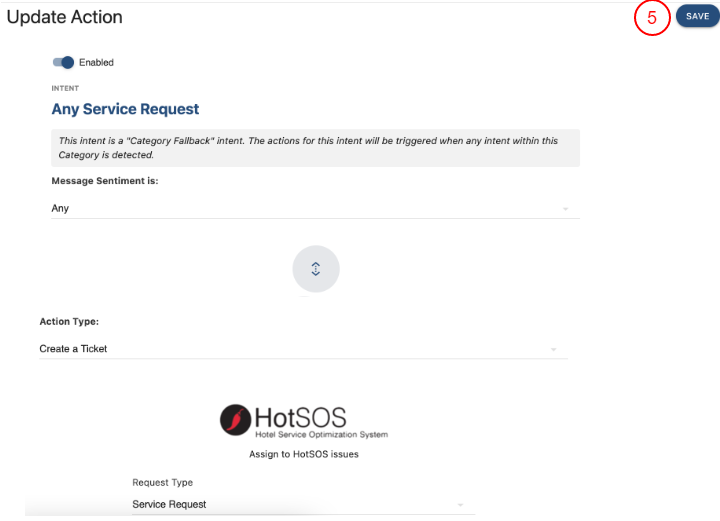Click the Assign to HotSOS issues text

[303, 454]
